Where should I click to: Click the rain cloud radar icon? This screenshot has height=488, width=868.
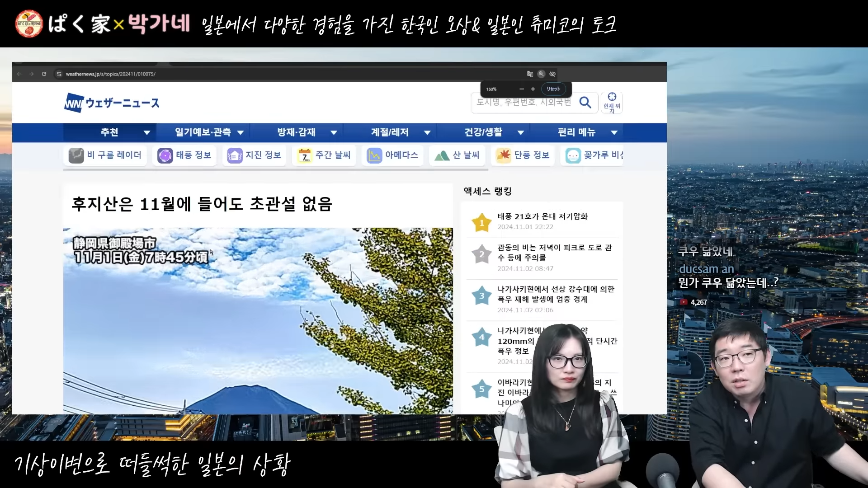(x=76, y=155)
